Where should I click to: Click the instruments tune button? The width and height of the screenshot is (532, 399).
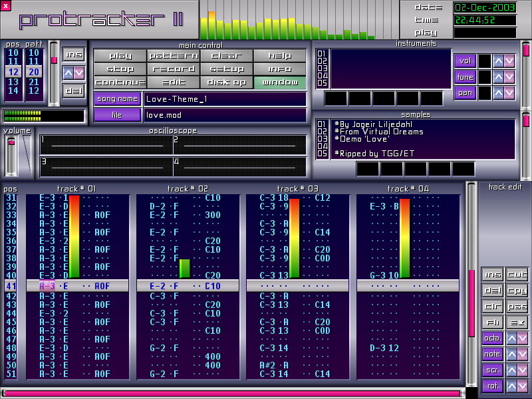tap(465, 77)
